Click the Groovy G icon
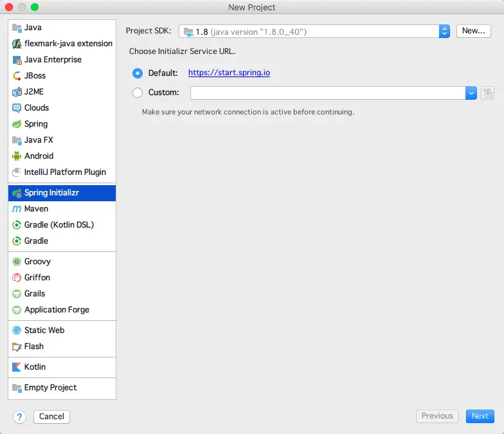 (x=17, y=262)
